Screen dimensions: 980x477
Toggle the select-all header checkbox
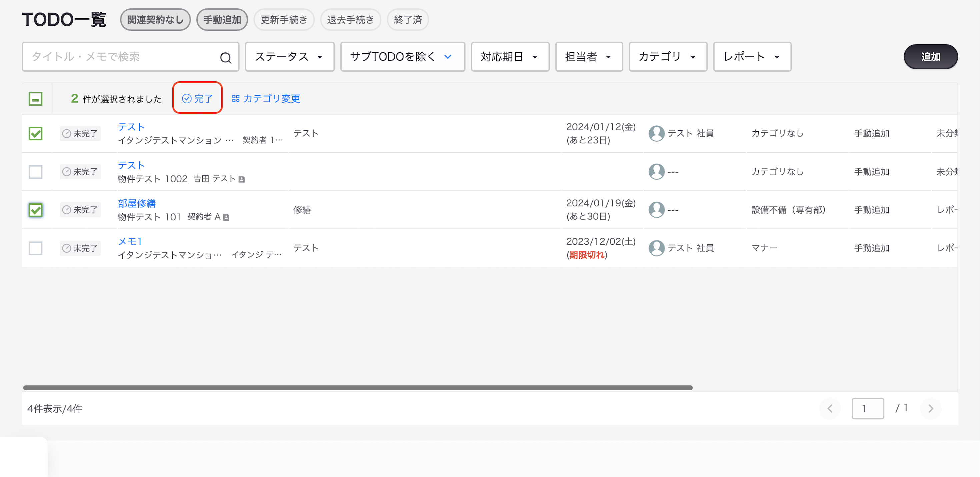(x=35, y=99)
